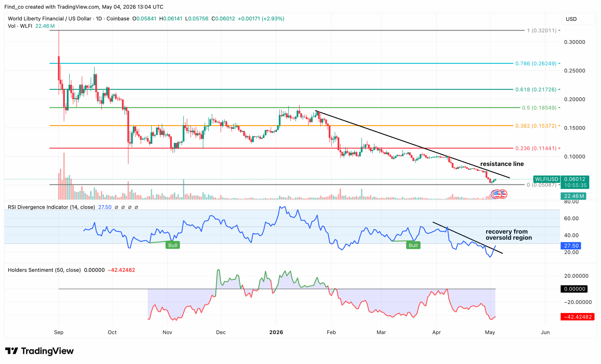Click the green Bull label near November
The width and height of the screenshot is (601, 364).
point(173,245)
